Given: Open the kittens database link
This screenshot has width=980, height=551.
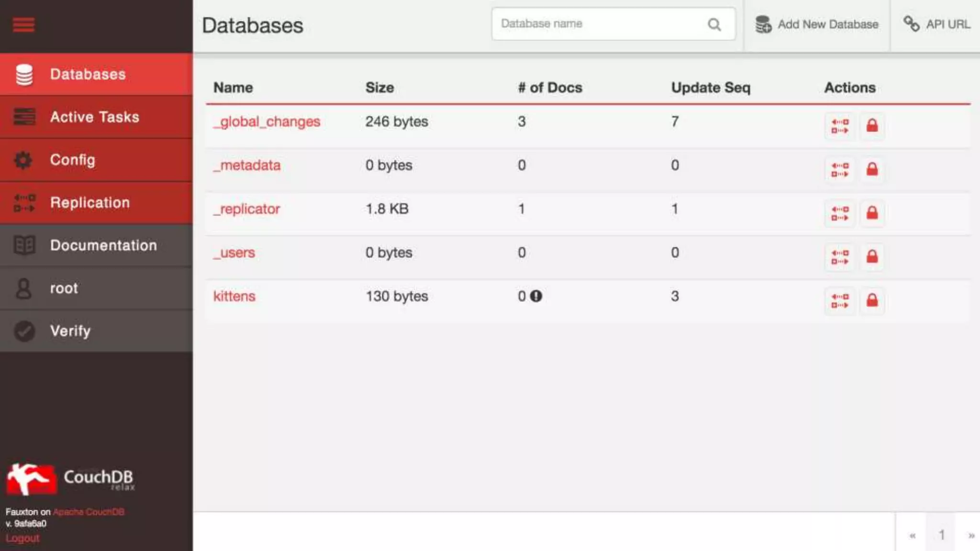Looking at the screenshot, I should (x=234, y=296).
